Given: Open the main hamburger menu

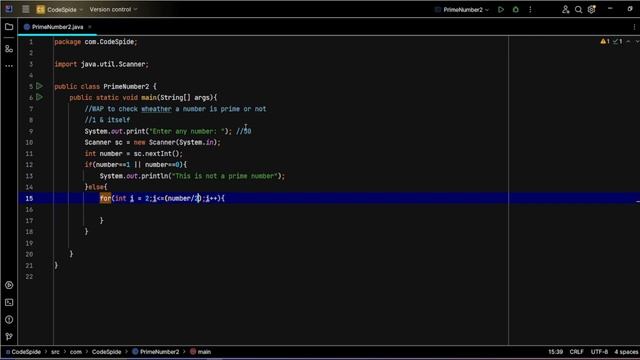Looking at the screenshot, I should pos(26,9).
